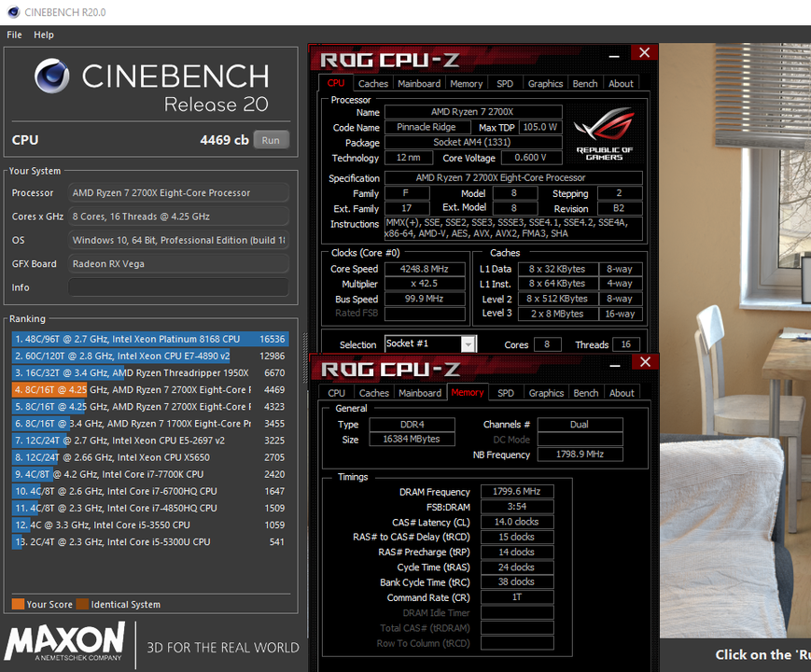Click the Level 3 cache value '2 x 8 MBytes'
The image size is (811, 672).
pos(557,314)
